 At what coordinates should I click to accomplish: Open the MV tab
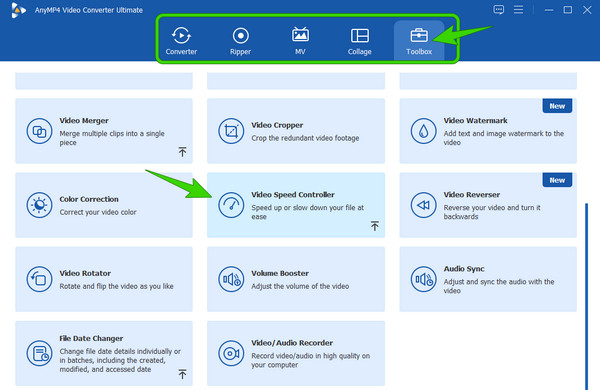tap(300, 41)
